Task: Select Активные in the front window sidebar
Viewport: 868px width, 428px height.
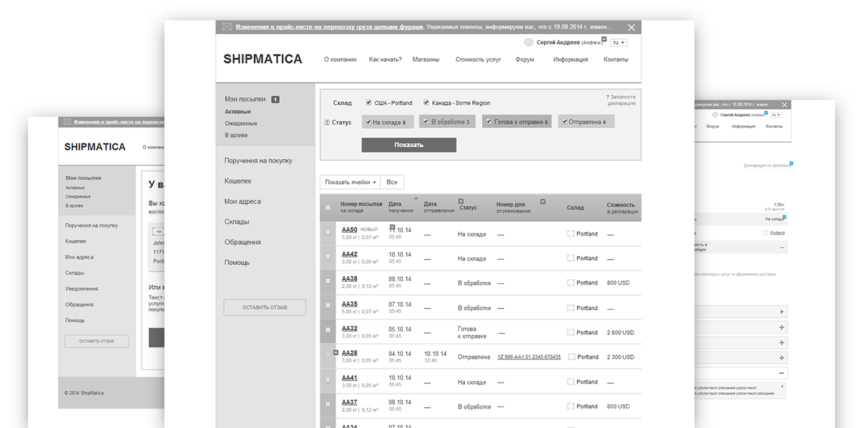Action: pos(238,112)
